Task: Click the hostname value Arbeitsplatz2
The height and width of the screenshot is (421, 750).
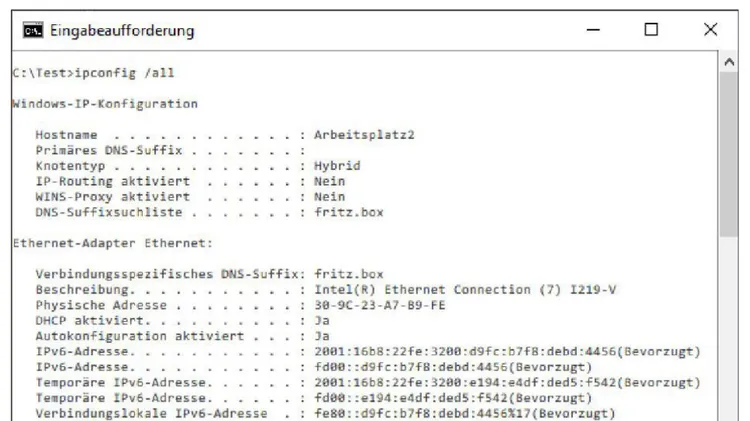Action: 364,135
